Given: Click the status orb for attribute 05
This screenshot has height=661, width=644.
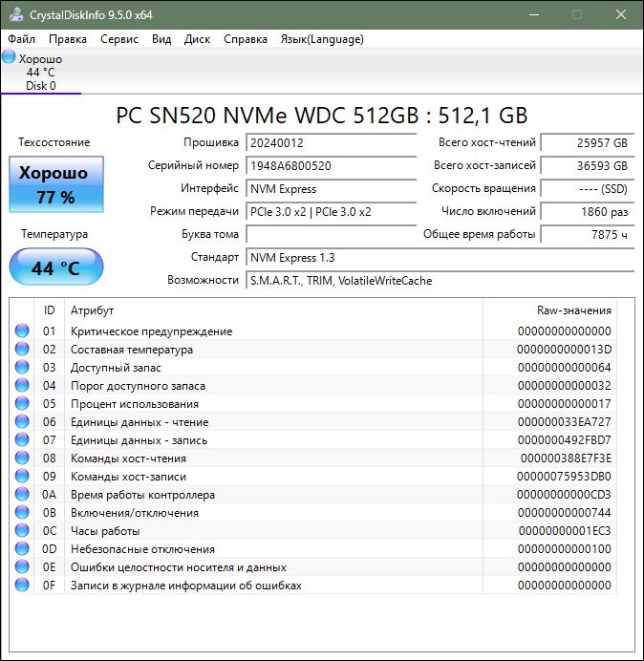Looking at the screenshot, I should tap(22, 403).
